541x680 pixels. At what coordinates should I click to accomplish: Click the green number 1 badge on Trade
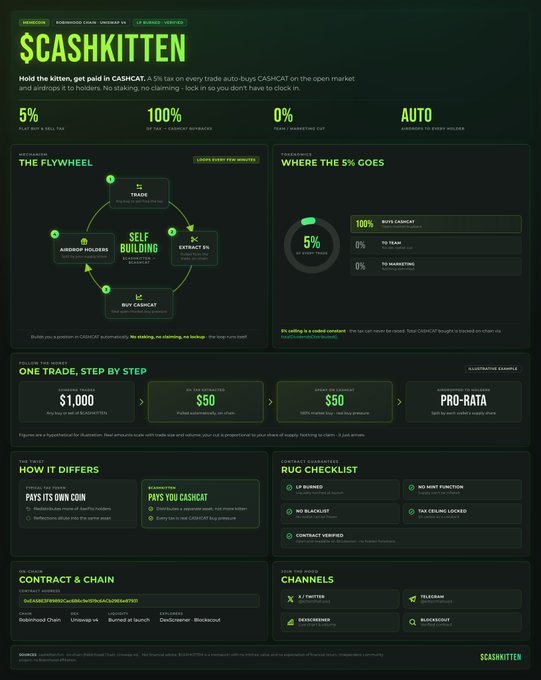[x=111, y=179]
